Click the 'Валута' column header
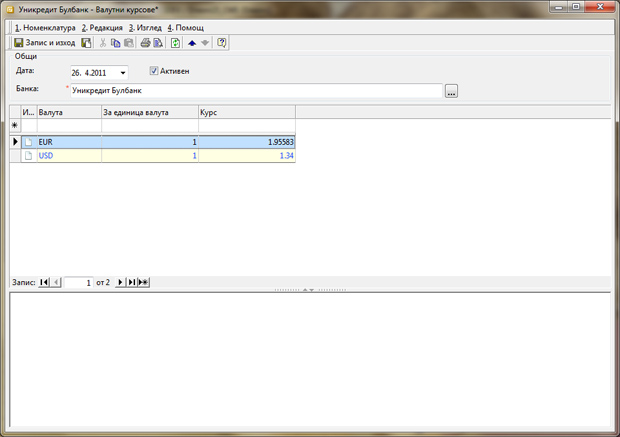Image resolution: width=620 pixels, height=437 pixels. (69, 112)
